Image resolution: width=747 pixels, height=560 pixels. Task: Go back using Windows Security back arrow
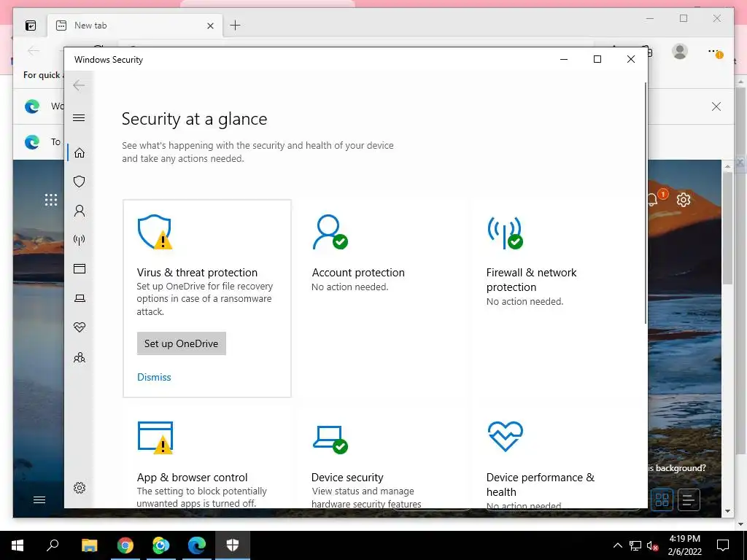[79, 86]
